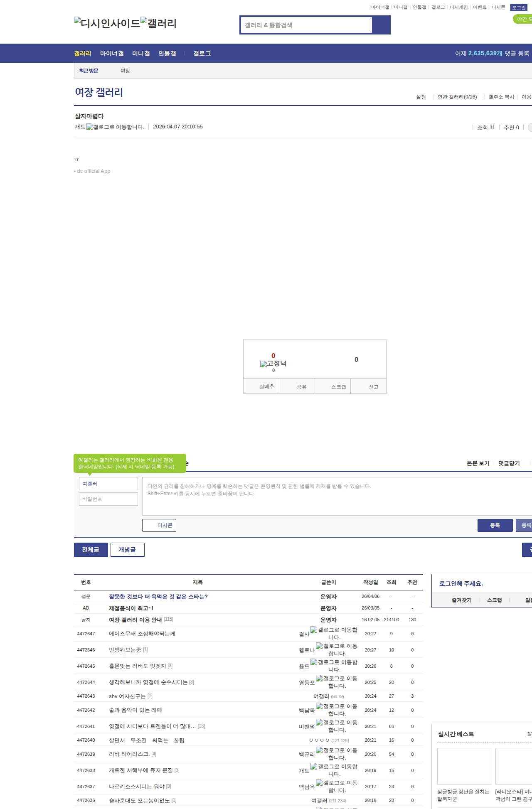The image size is (532, 809).
Task: Open the post "shv 여자친구는"
Action: [127, 696]
